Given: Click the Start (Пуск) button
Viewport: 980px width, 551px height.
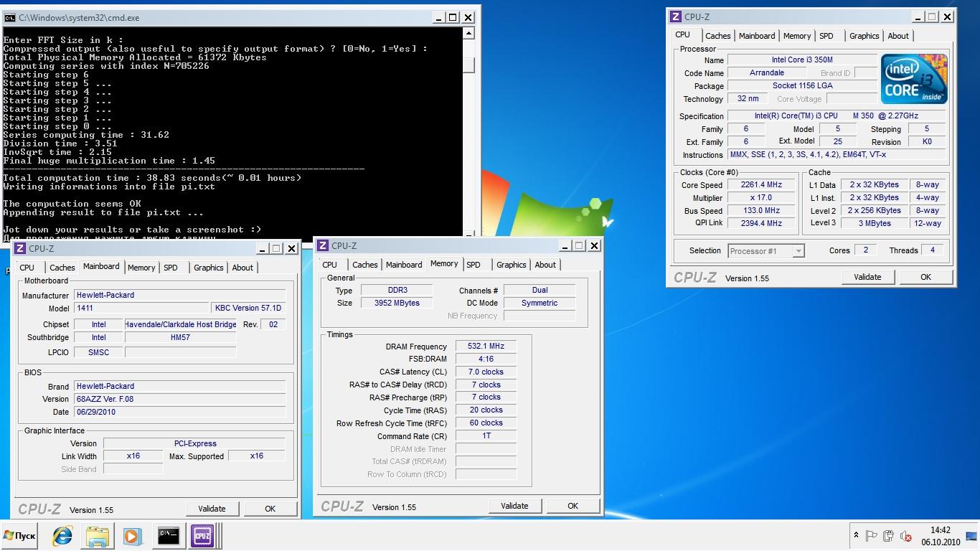Looking at the screenshot, I should coord(19,536).
